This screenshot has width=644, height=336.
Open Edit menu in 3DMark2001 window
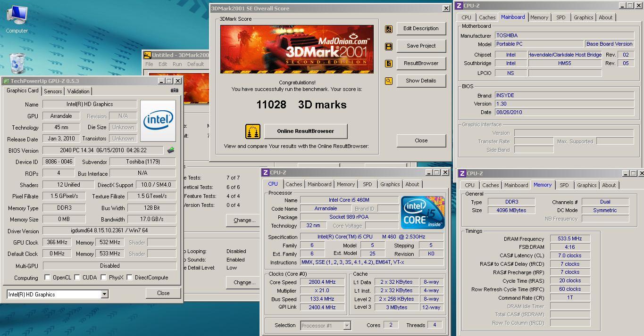163,64
